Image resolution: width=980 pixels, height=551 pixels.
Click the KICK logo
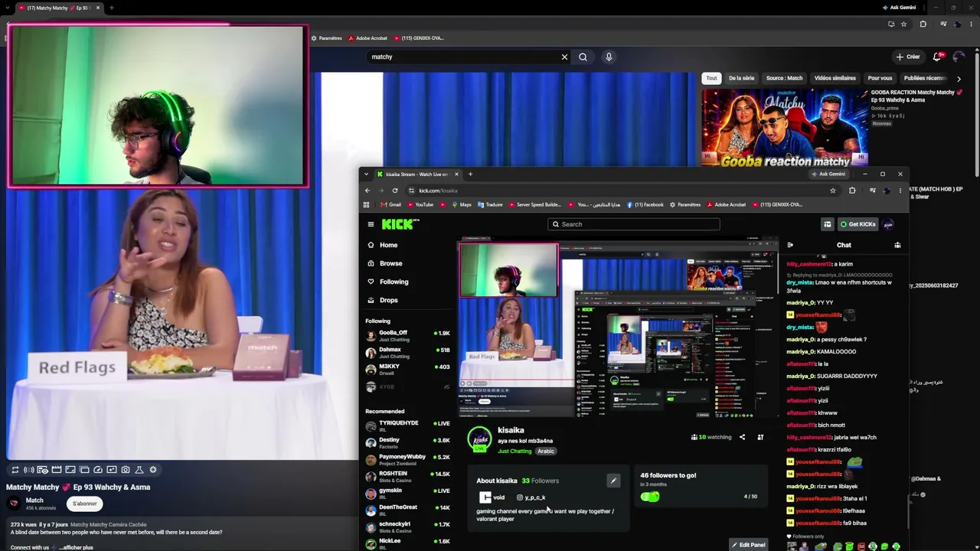coord(400,224)
